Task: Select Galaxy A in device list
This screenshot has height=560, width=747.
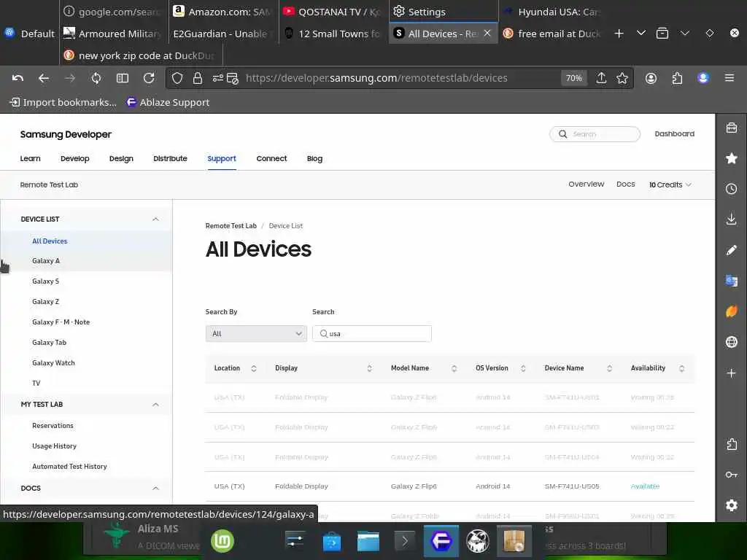Action: [x=46, y=261]
